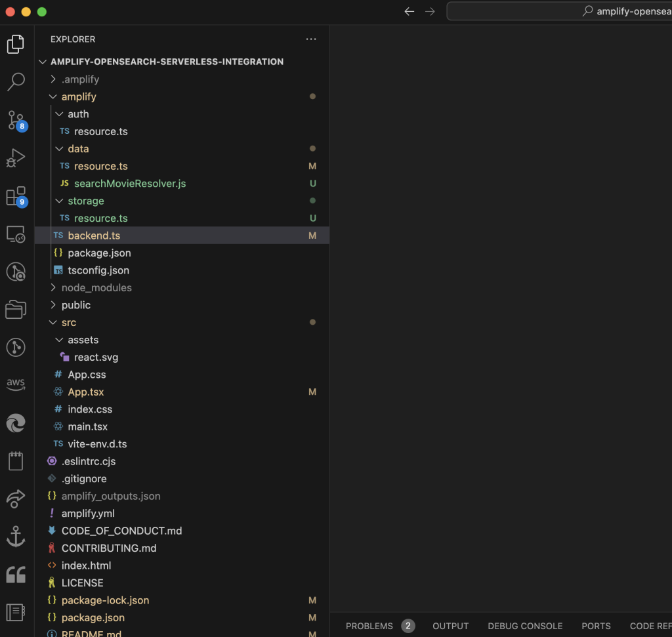Open the Remote Explorer view

16,234
